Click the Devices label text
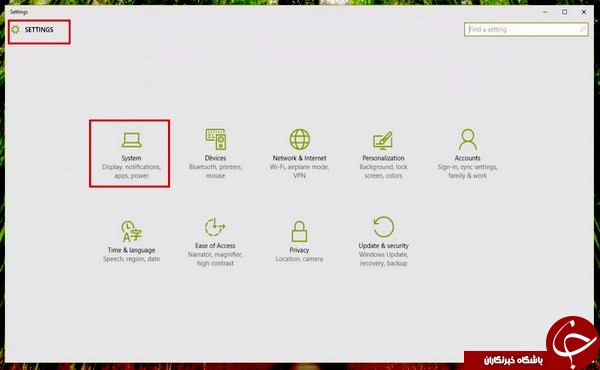This screenshot has height=370, width=600. pyautogui.click(x=215, y=158)
